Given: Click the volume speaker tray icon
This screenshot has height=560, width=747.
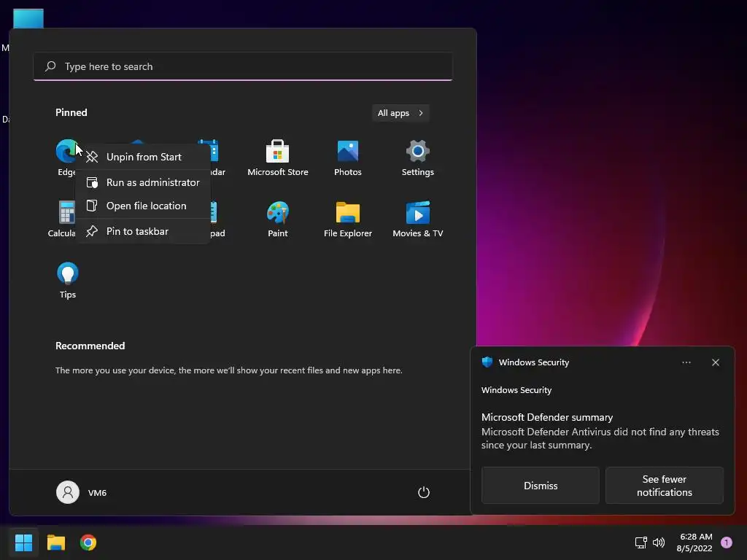Looking at the screenshot, I should click(659, 542).
